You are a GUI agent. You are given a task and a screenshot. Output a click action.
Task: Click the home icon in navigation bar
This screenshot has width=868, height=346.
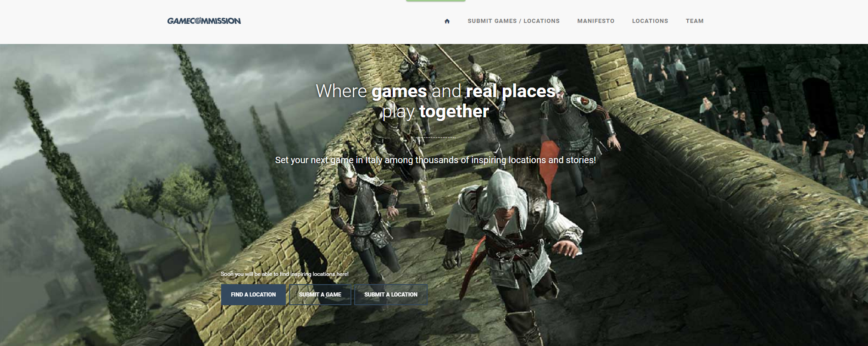click(x=447, y=21)
